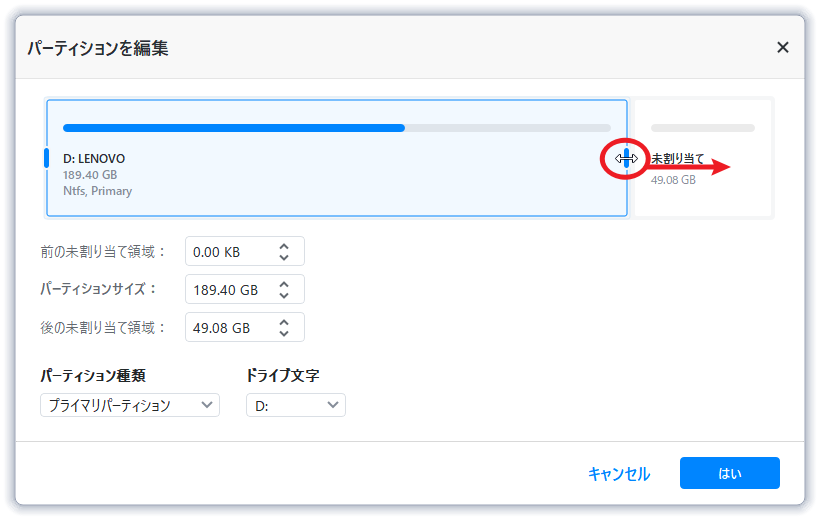The height and width of the screenshot is (520, 820).
Task: Click the right resize handle of D: partition
Action: (627, 158)
